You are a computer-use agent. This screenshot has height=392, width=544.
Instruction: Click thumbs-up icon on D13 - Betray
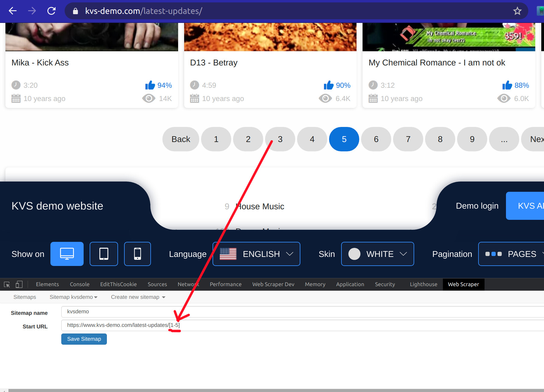pyautogui.click(x=328, y=85)
